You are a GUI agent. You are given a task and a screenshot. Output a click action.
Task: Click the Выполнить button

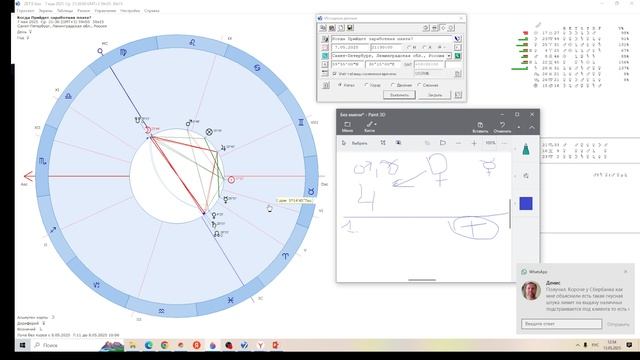pos(399,95)
